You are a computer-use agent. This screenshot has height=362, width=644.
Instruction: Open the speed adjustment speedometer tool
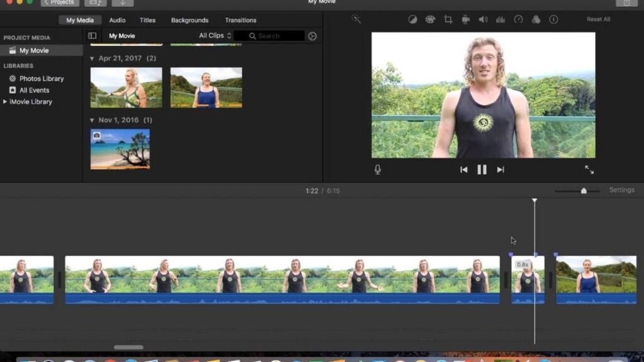[x=518, y=19]
